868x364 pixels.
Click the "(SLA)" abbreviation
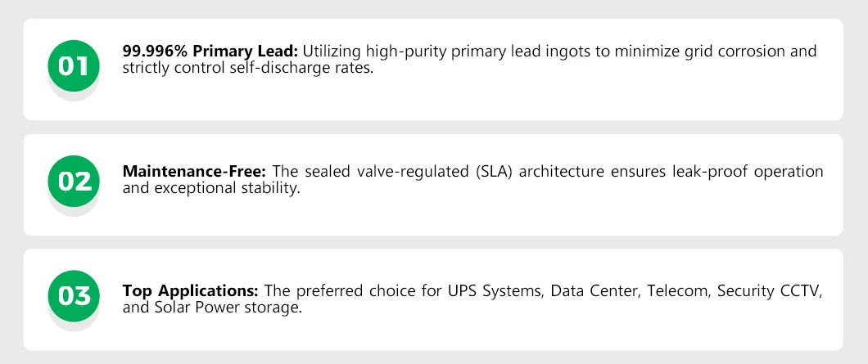(491, 172)
